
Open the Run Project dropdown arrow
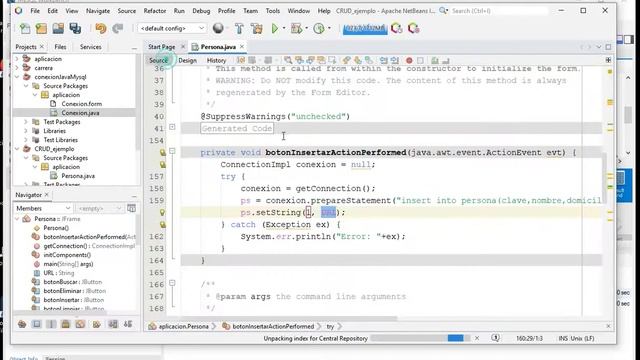coord(284,28)
